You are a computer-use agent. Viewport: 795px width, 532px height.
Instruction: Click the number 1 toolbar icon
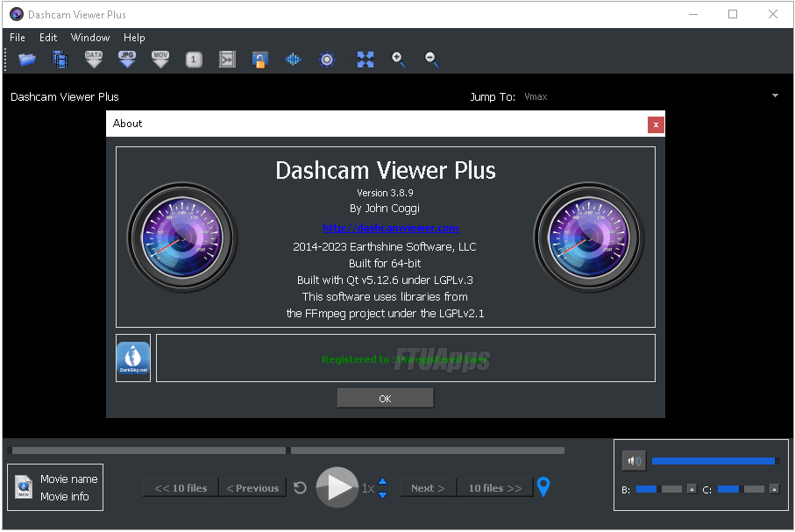193,60
